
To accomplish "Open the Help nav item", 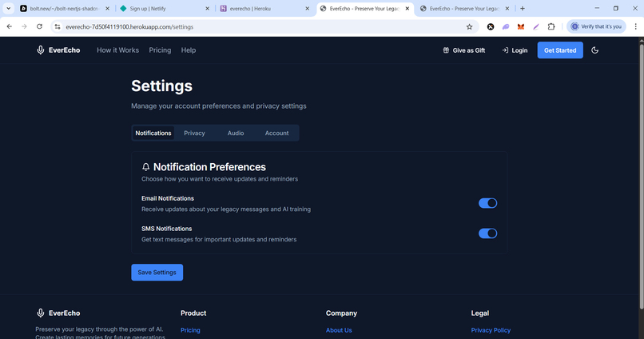I will point(189,50).
